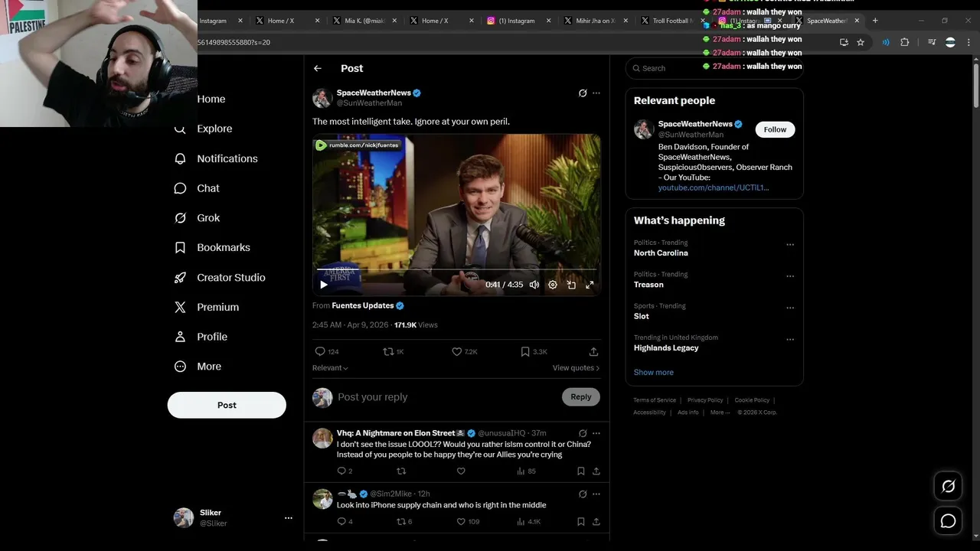980x551 pixels.
Task: Click the back arrow beside Post
Action: pos(318,69)
